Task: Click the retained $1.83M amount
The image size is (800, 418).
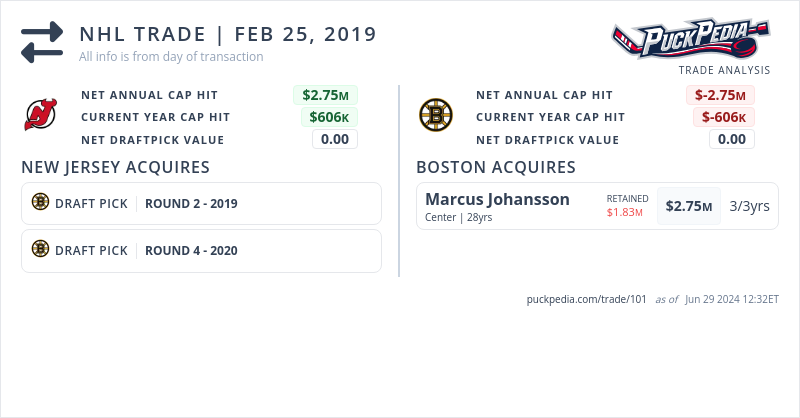Action: 624,212
